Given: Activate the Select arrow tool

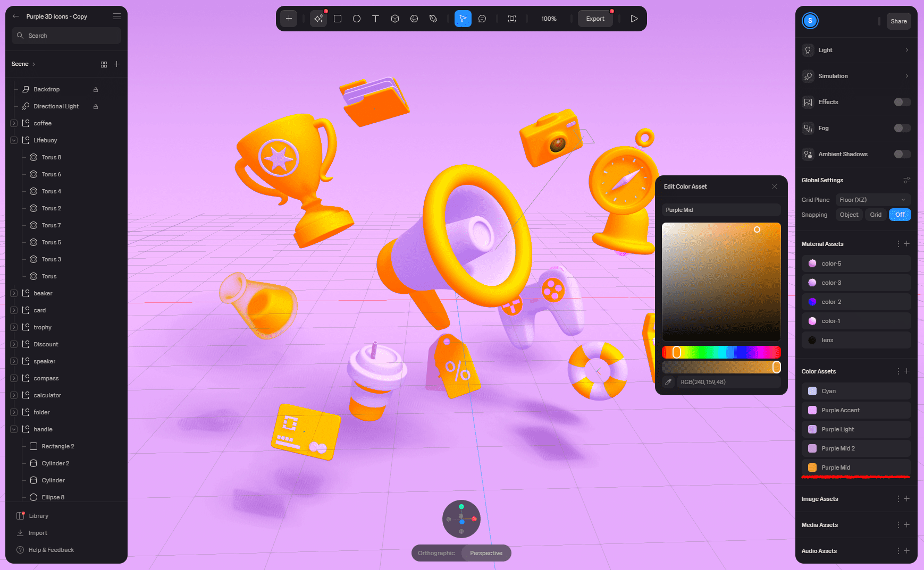Looking at the screenshot, I should point(463,19).
